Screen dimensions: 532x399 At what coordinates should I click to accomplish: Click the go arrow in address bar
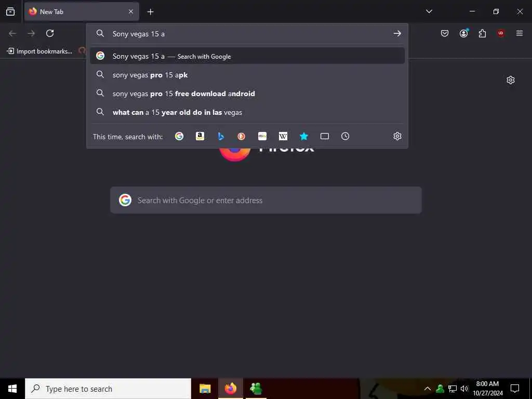pos(397,34)
